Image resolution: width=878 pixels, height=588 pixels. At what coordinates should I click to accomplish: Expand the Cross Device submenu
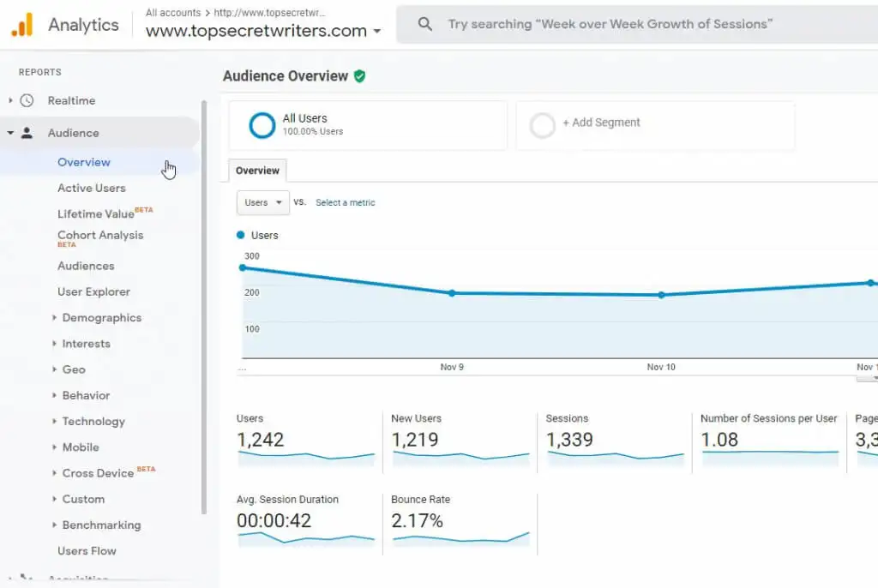point(54,472)
